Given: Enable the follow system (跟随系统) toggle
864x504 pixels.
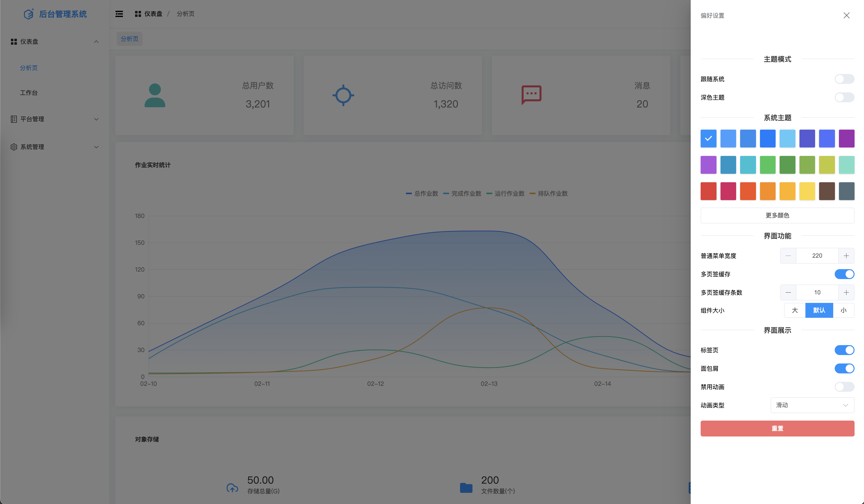Looking at the screenshot, I should pos(844,79).
